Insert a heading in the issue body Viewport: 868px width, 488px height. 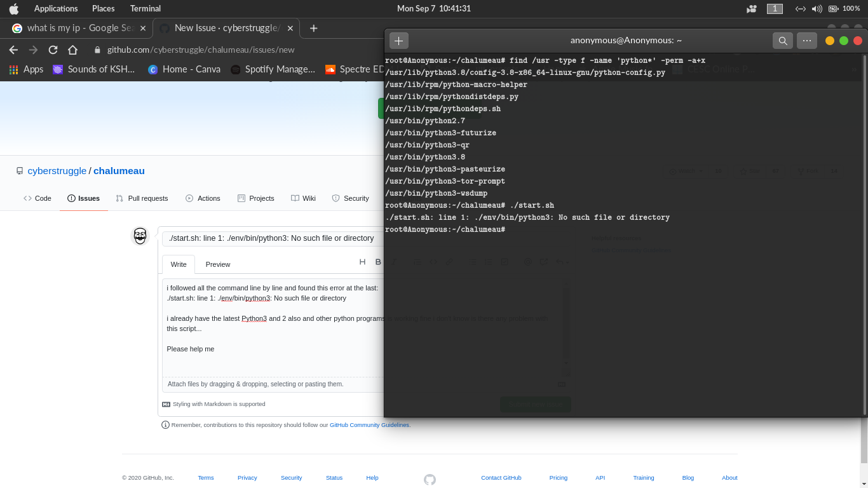(x=362, y=261)
